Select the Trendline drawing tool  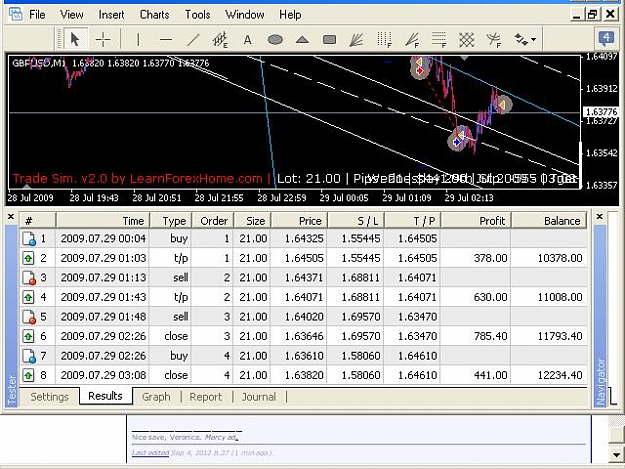pos(193,39)
